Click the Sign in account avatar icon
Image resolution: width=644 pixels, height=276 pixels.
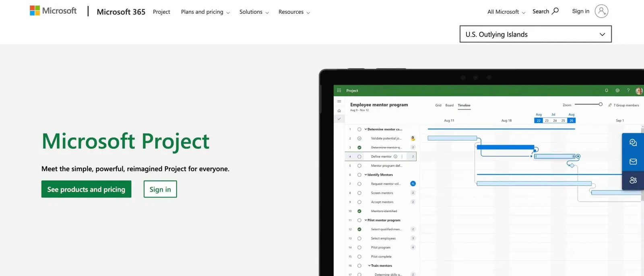pos(601,11)
